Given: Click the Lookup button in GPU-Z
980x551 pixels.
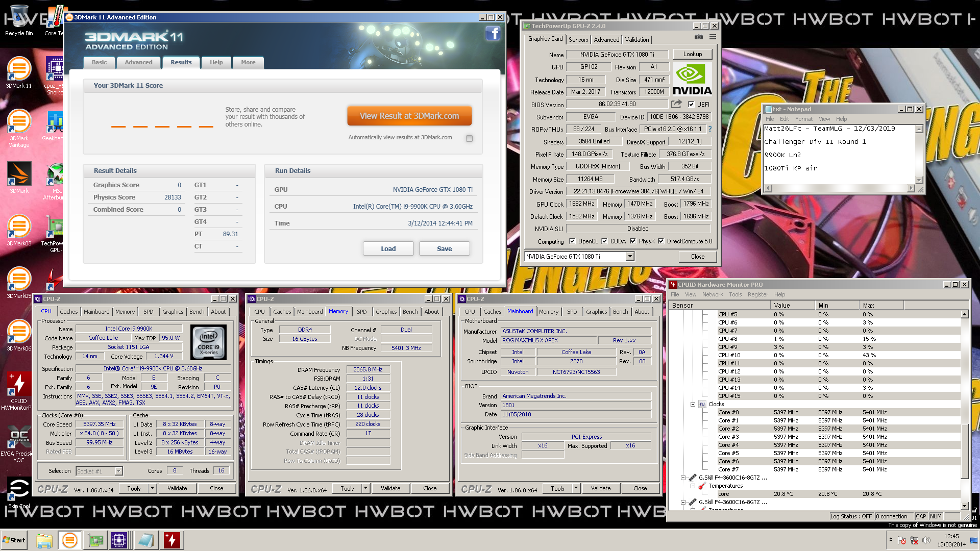Looking at the screenshot, I should click(693, 54).
